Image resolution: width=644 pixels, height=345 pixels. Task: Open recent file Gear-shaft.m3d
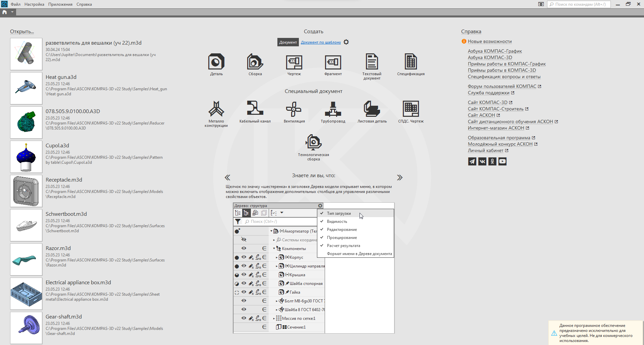(x=64, y=317)
